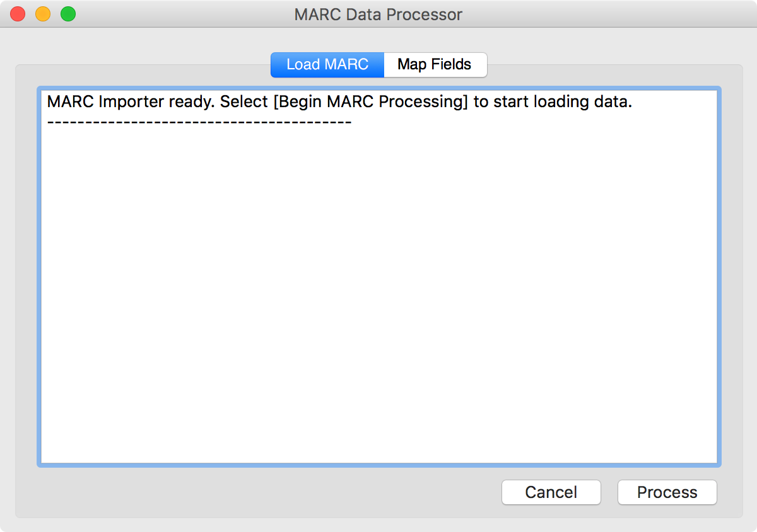The image size is (757, 532).
Task: Click the MARC Data Processor window title
Action: click(x=378, y=14)
